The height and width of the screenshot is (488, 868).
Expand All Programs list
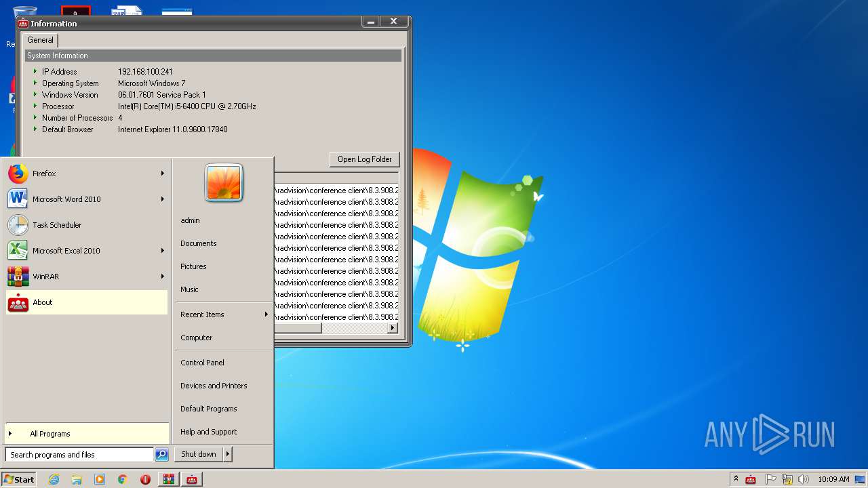click(x=87, y=434)
